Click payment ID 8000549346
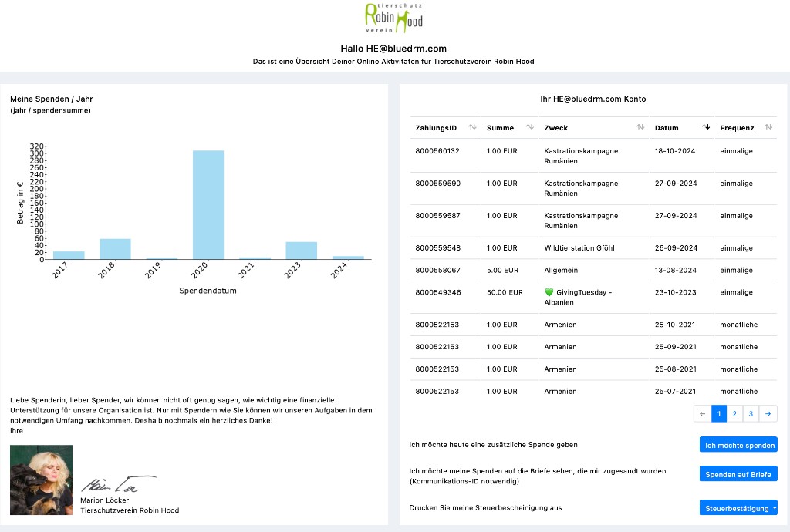 pyautogui.click(x=438, y=292)
